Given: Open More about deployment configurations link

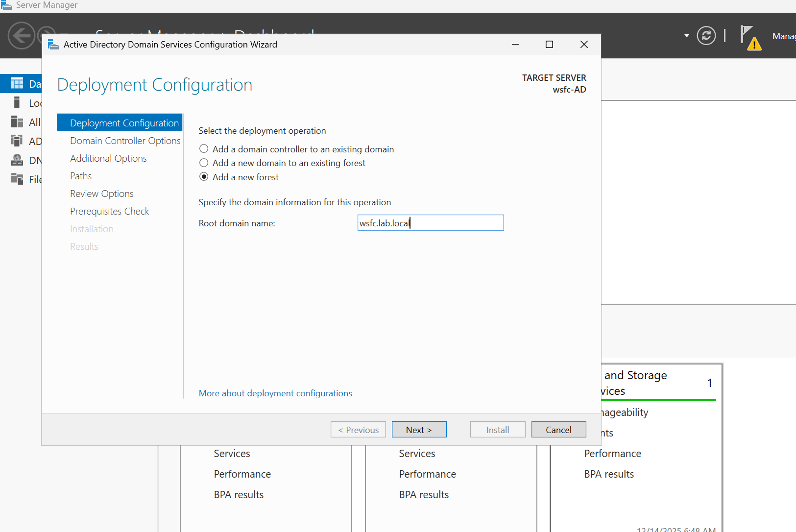Looking at the screenshot, I should click(275, 393).
